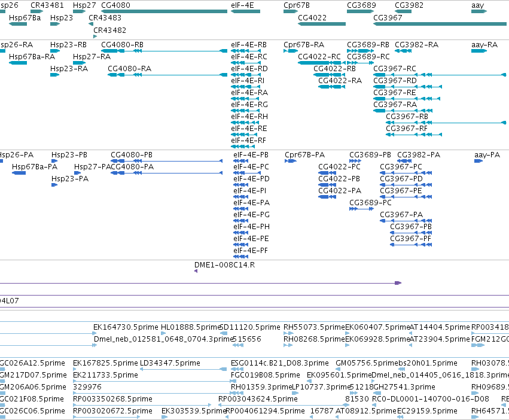Select transcript Hsp23-RB
The width and height of the screenshot is (509, 420).
(x=55, y=51)
